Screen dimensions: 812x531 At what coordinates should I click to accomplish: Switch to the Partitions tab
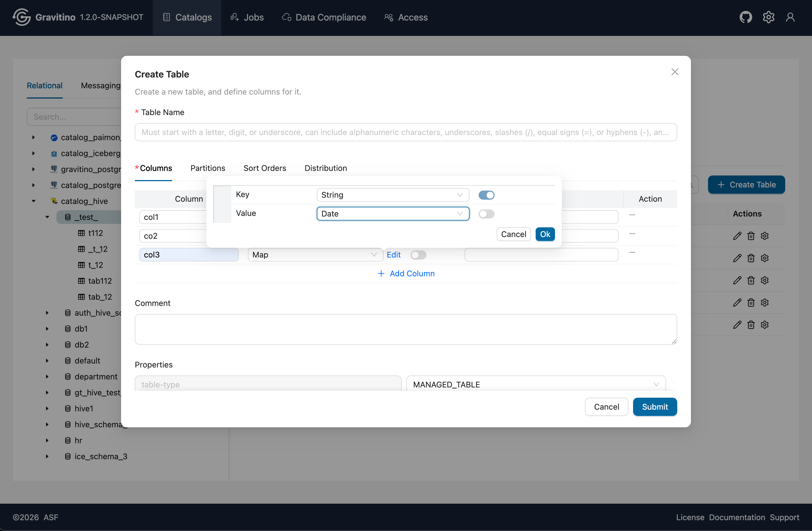point(207,168)
